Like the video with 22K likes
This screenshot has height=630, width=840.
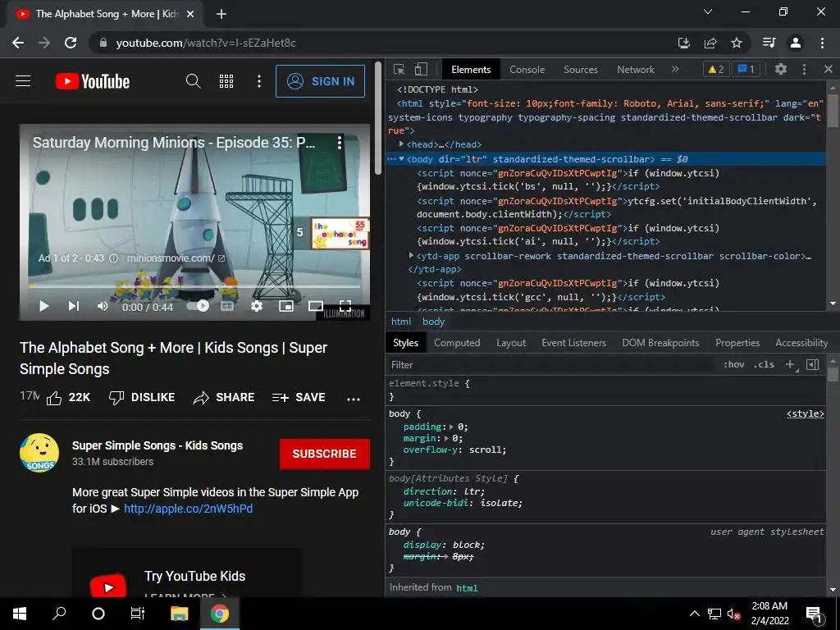click(x=68, y=398)
